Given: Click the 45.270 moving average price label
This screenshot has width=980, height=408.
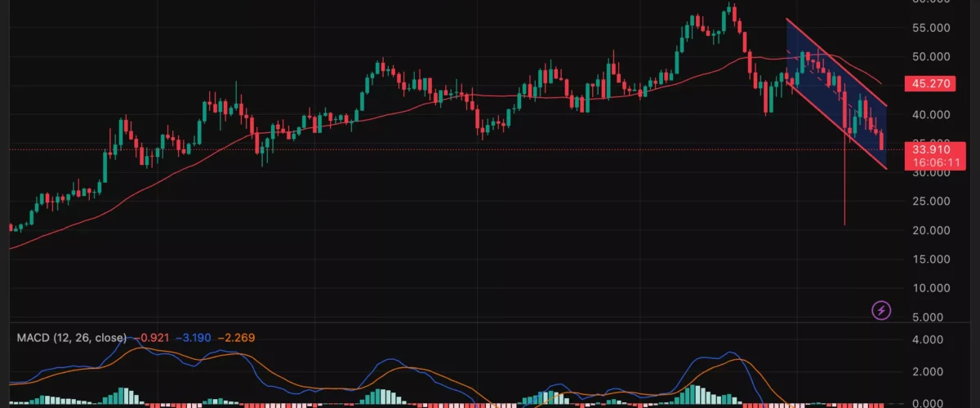Looking at the screenshot, I should click(x=929, y=83).
